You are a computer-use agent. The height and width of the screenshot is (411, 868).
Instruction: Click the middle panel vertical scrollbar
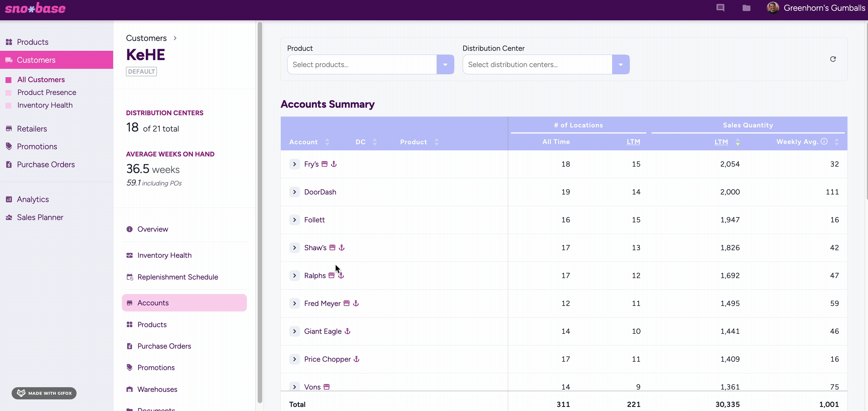click(259, 212)
